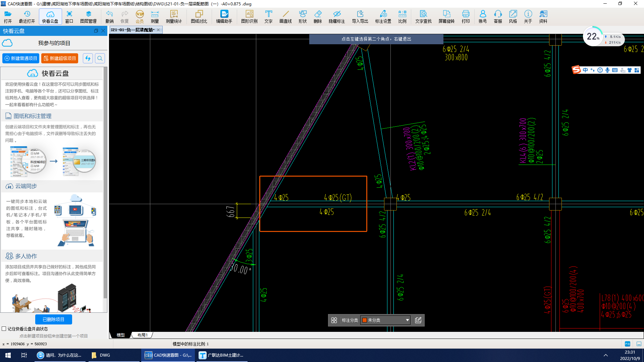Image resolution: width=644 pixels, height=362 pixels.
Task: Open the VIP 会员 membership icon
Action: click(140, 16)
